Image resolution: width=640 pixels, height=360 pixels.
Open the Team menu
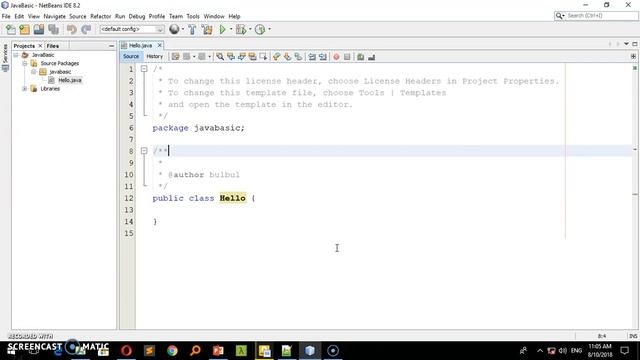176,16
